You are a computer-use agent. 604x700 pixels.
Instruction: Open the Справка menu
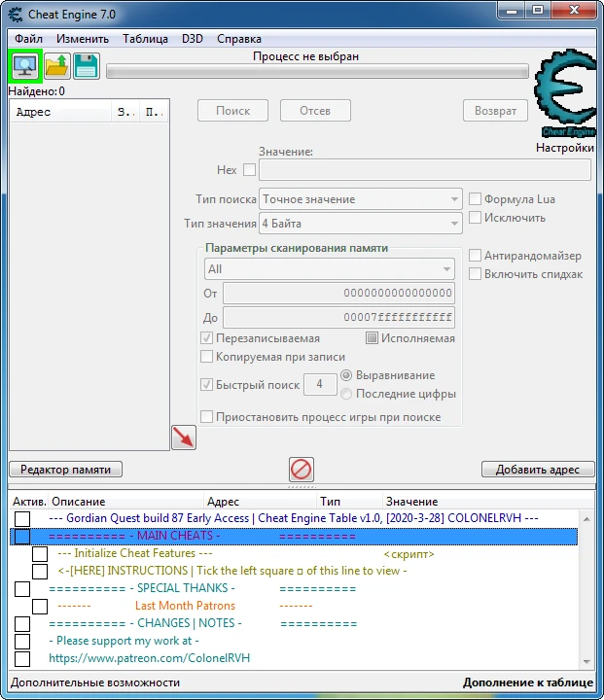pyautogui.click(x=239, y=39)
